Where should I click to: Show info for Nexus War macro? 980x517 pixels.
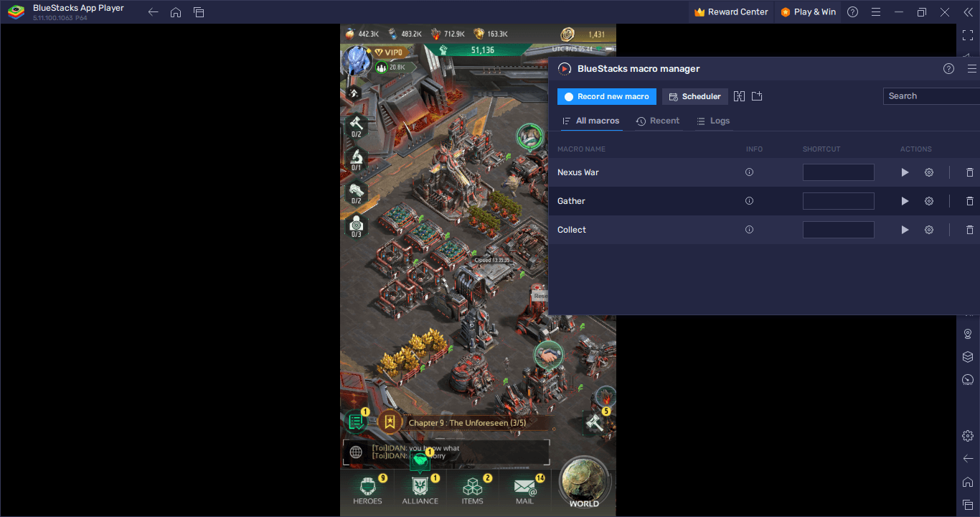pyautogui.click(x=749, y=172)
